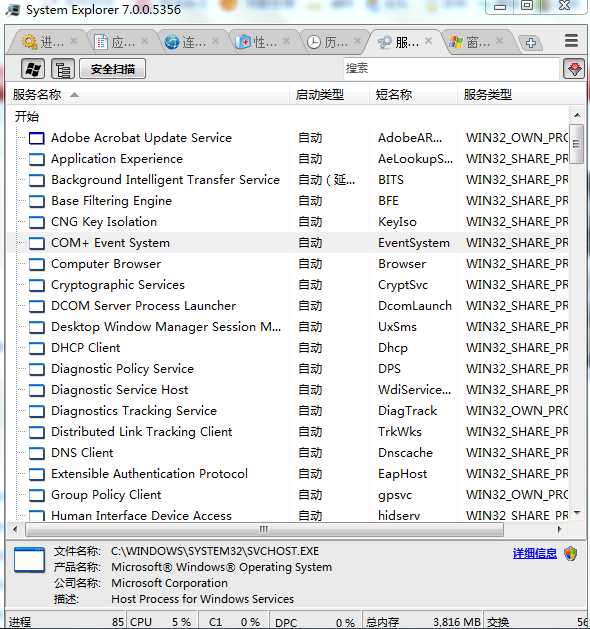Close the 进... tab with its X
Screen dimensions: 590x629
(x=73, y=41)
